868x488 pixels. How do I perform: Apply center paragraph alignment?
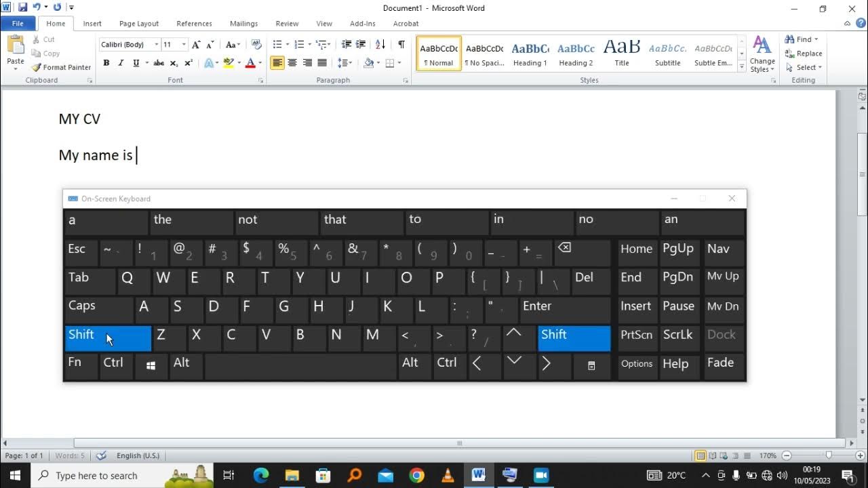click(292, 63)
